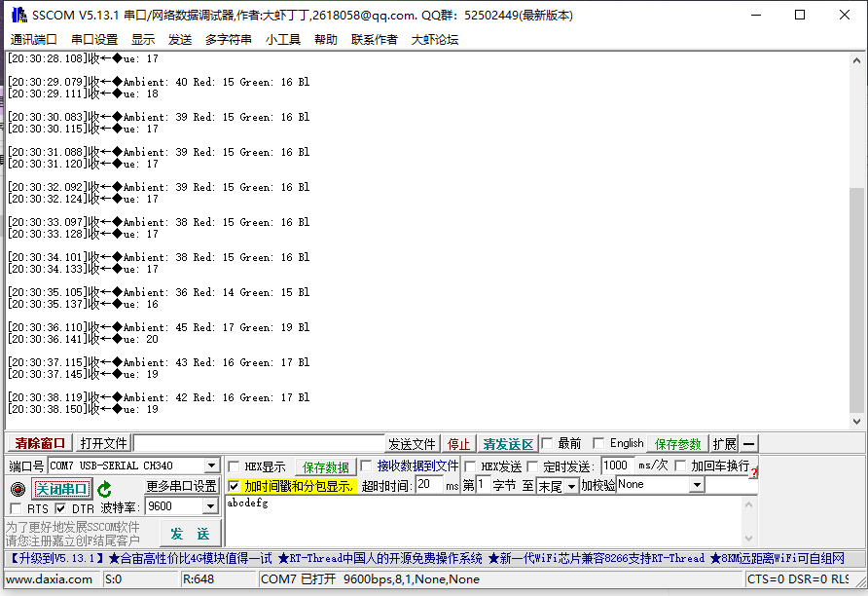This screenshot has height=596, width=868.
Task: Enable 定时发送 timed sending
Action: click(533, 466)
